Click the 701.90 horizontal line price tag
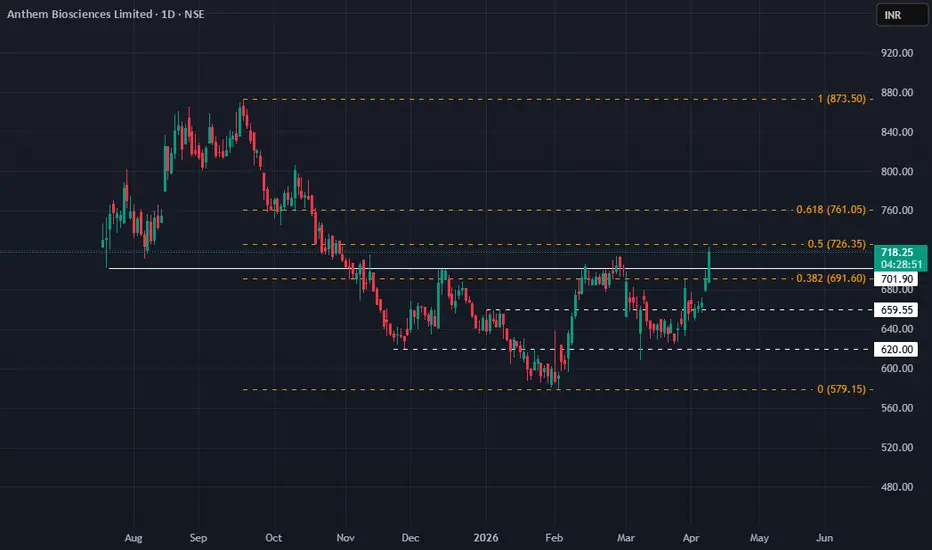 pos(896,279)
